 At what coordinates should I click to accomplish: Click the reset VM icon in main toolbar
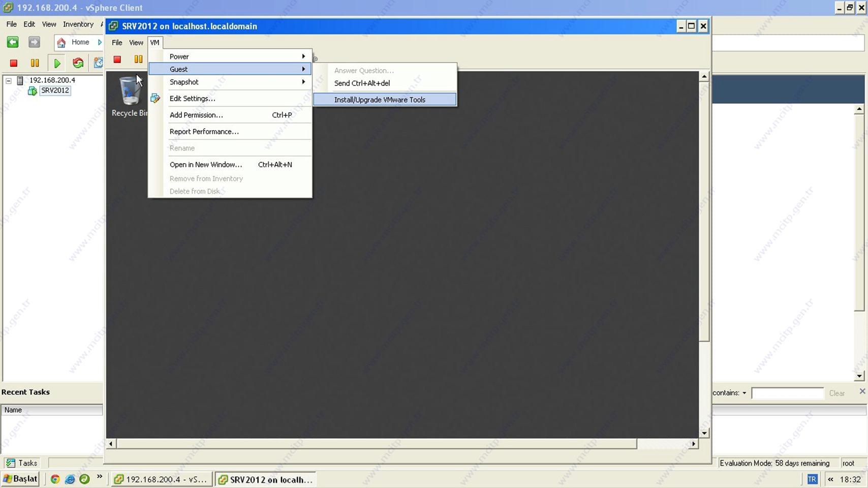click(x=78, y=63)
